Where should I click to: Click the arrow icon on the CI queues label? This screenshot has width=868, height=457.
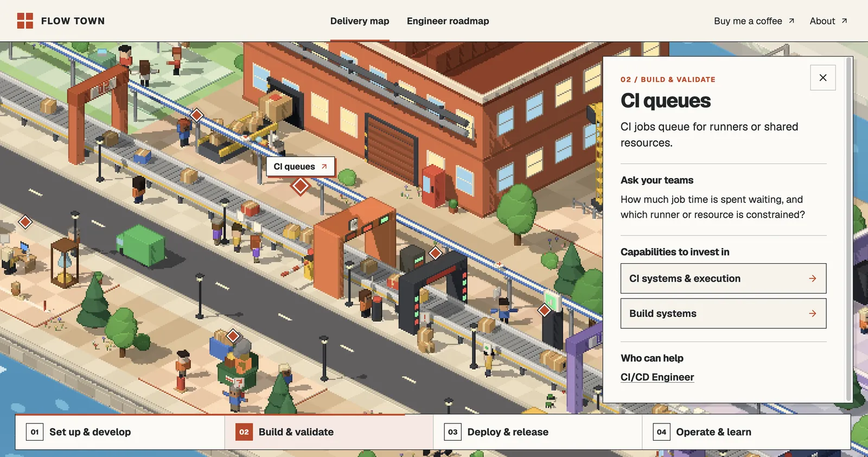pyautogui.click(x=324, y=167)
